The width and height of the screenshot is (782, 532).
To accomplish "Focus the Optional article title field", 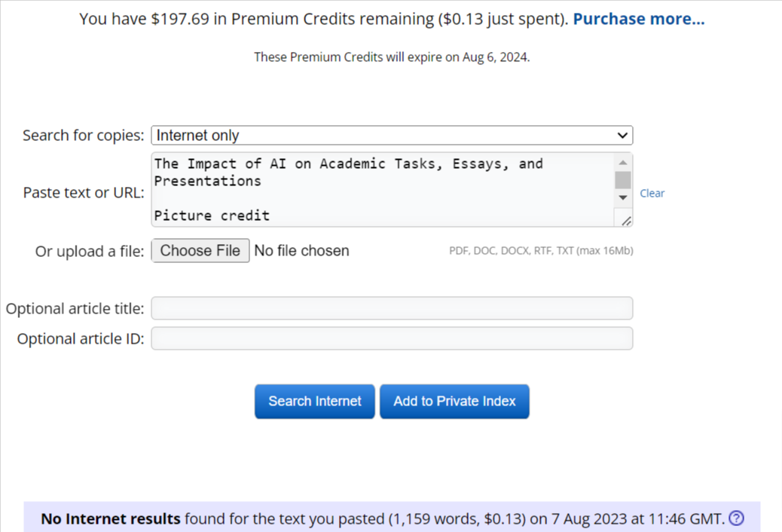I will tap(392, 309).
